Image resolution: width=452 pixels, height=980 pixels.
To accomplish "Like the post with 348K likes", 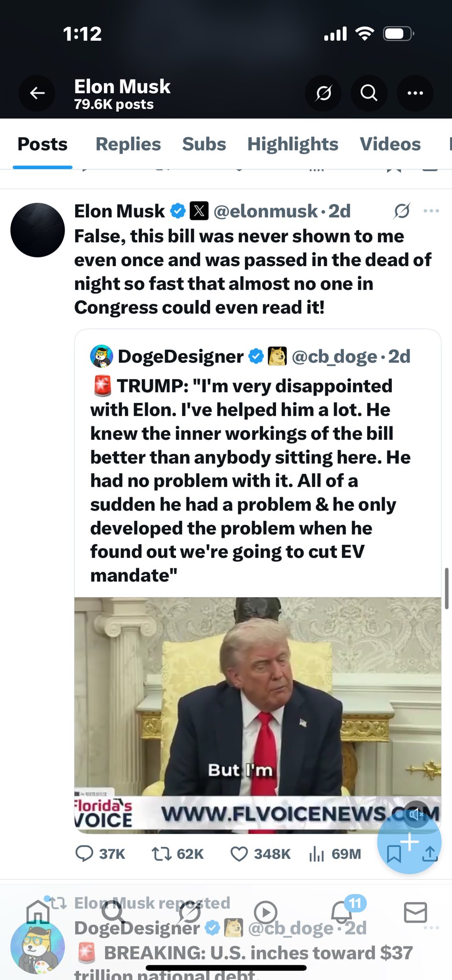I will click(x=239, y=854).
